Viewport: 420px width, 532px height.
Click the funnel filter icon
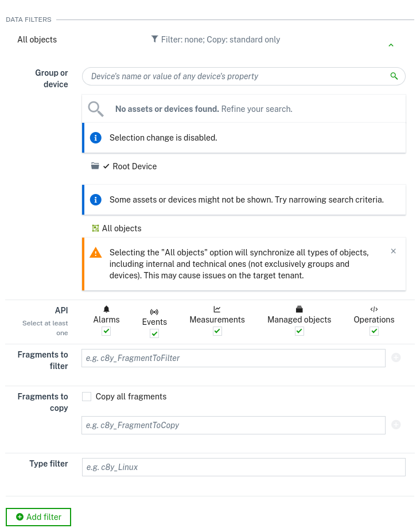point(154,39)
